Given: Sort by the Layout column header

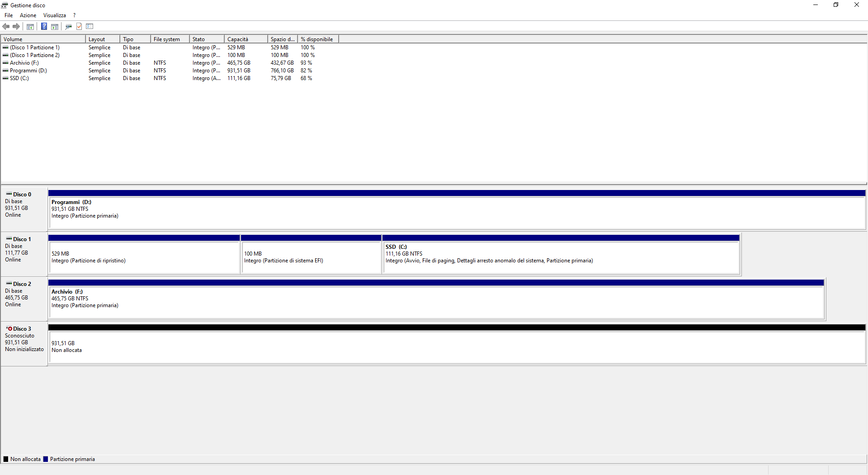Looking at the screenshot, I should pyautogui.click(x=103, y=39).
